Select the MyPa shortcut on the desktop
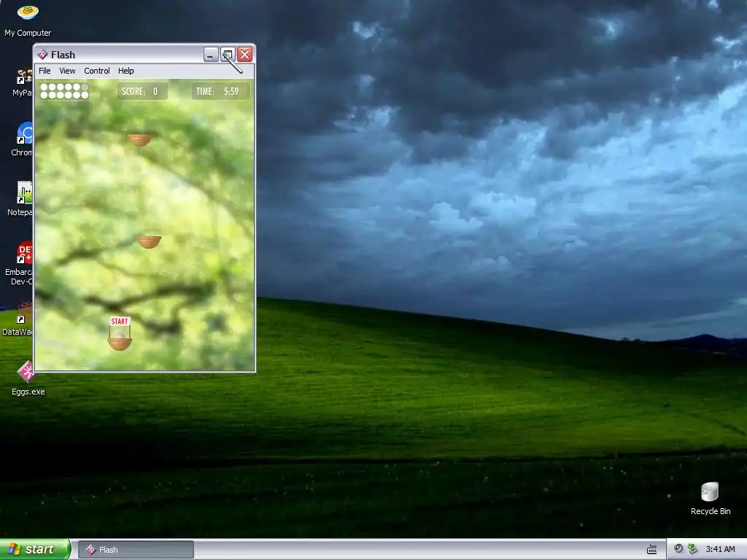This screenshot has height=560, width=747. [x=23, y=82]
